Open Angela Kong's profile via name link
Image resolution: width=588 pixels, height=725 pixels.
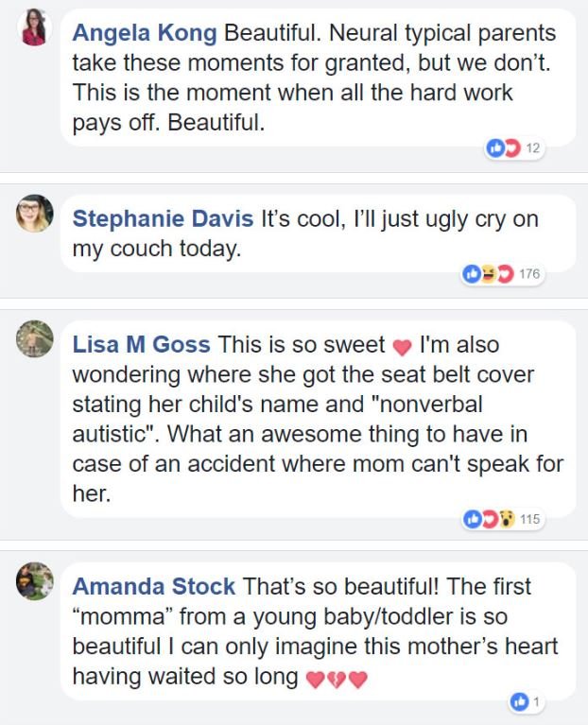pyautogui.click(x=145, y=33)
